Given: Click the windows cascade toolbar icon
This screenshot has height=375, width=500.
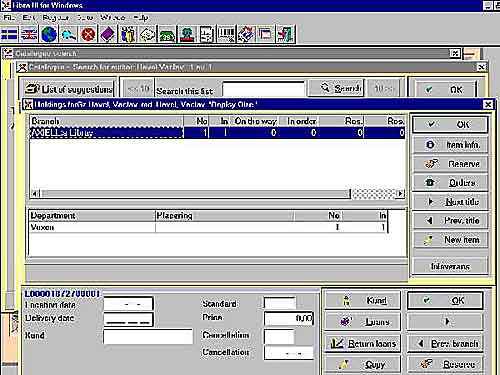Looking at the screenshot, I should tap(265, 34).
